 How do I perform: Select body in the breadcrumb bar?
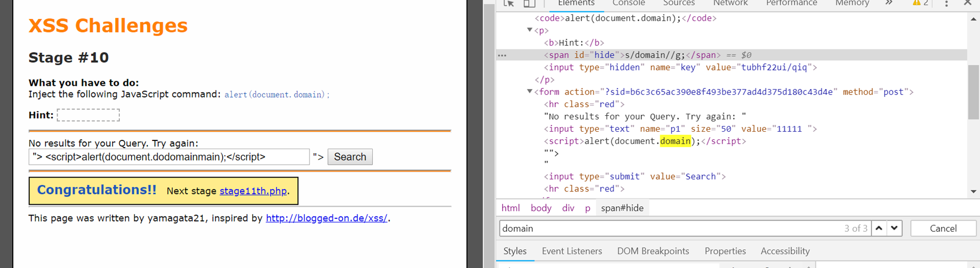pyautogui.click(x=541, y=208)
